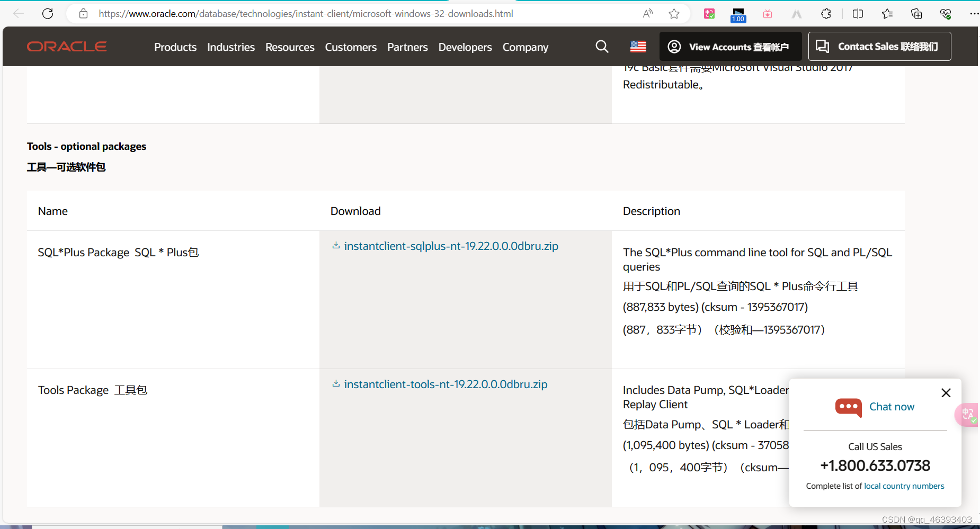Click 'Tools - optional packages' heading
This screenshot has height=529, width=980.
(x=86, y=146)
